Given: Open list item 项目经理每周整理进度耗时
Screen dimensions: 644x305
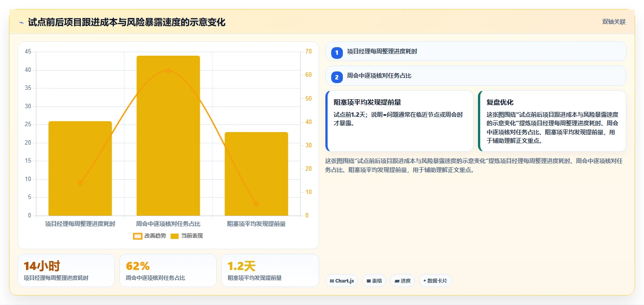Looking at the screenshot, I should 476,51.
